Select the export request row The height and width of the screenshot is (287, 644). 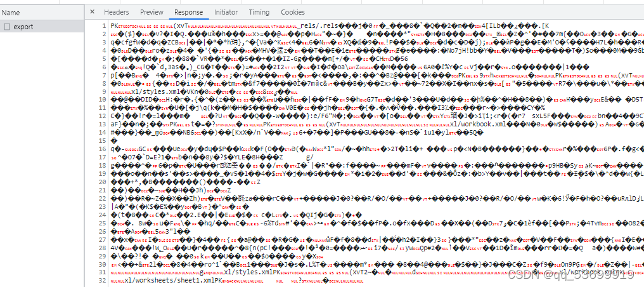42,27
